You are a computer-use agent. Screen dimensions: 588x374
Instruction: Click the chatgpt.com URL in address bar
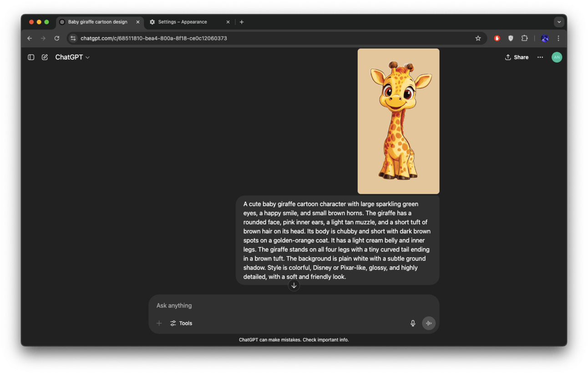[x=154, y=38]
